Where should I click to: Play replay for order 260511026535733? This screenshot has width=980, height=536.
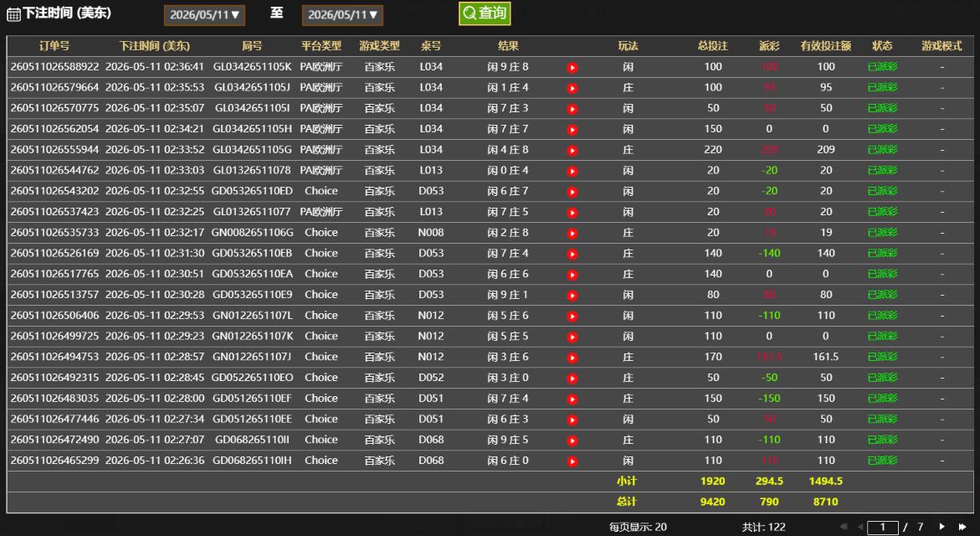tap(572, 234)
